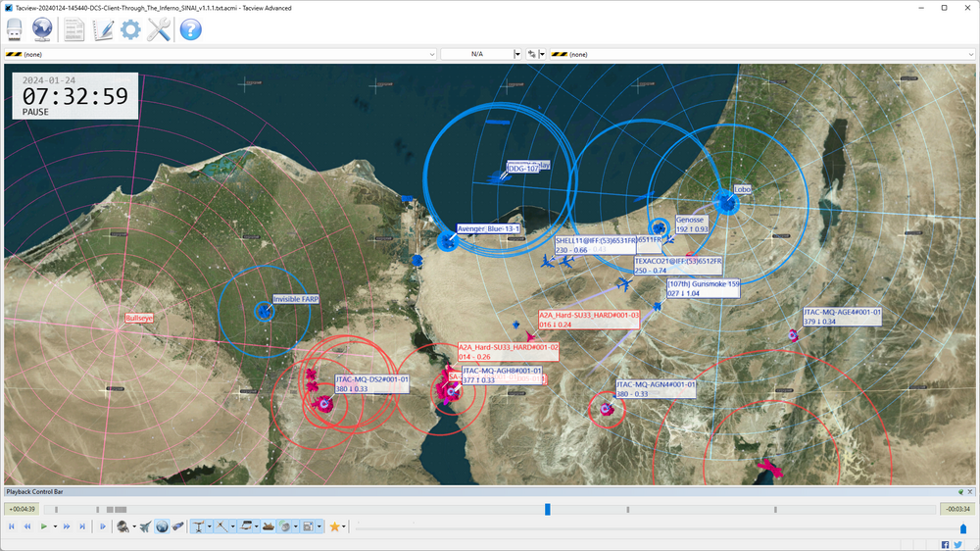Click the gold star bookmark icon
The image size is (980, 551).
coord(334,527)
